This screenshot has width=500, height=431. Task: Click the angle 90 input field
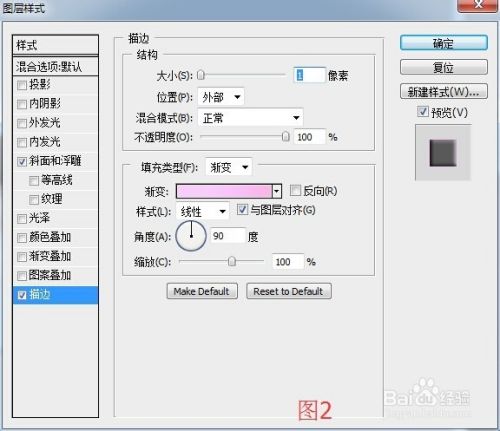[228, 236]
